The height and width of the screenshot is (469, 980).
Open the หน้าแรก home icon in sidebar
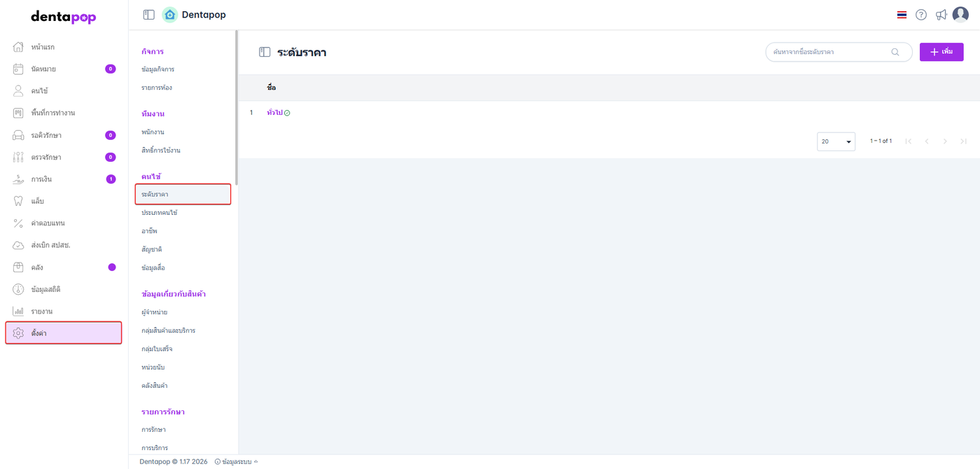19,47
